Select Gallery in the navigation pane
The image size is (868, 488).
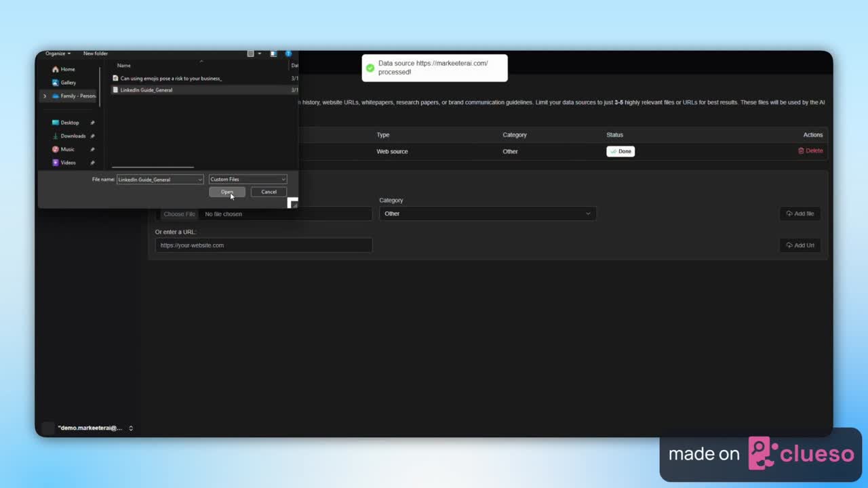68,83
